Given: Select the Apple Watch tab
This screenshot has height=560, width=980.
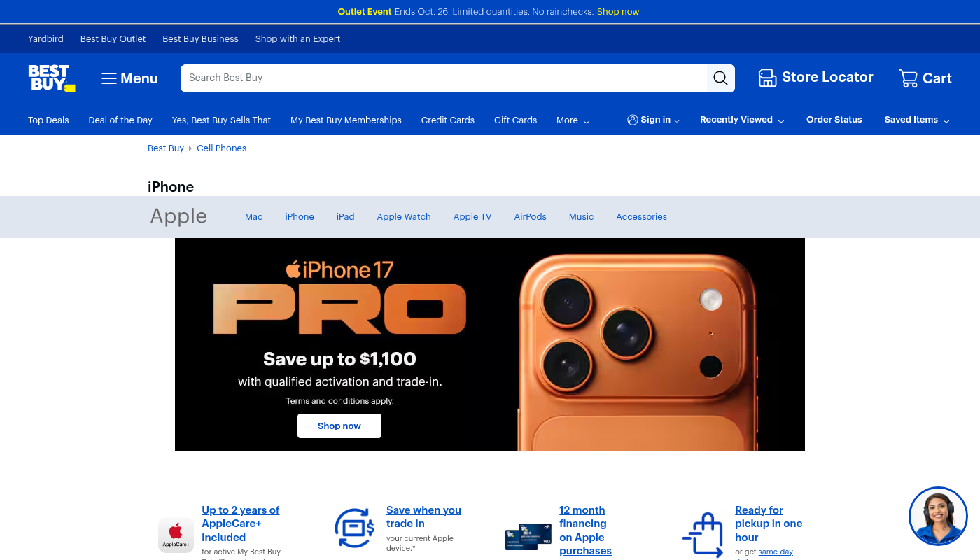Looking at the screenshot, I should [404, 217].
